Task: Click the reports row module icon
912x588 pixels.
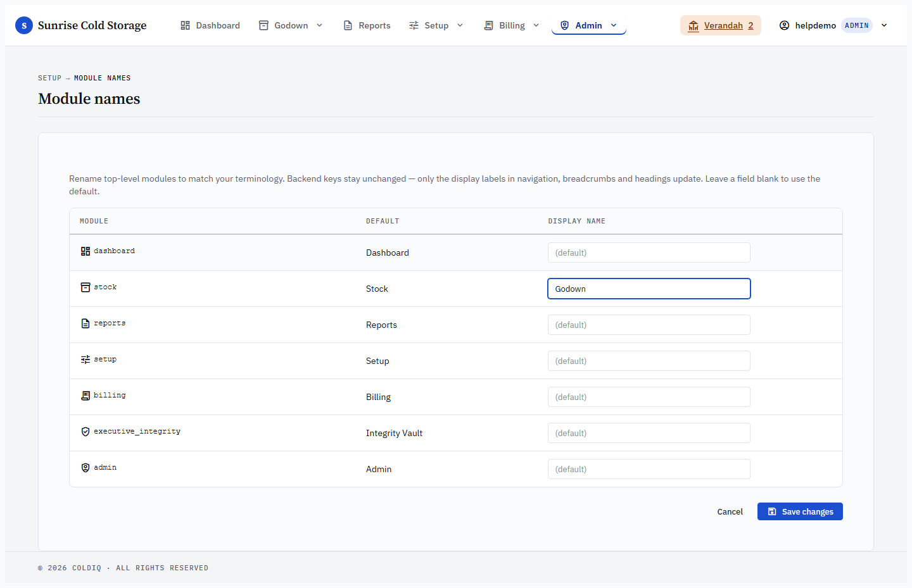Action: point(85,323)
